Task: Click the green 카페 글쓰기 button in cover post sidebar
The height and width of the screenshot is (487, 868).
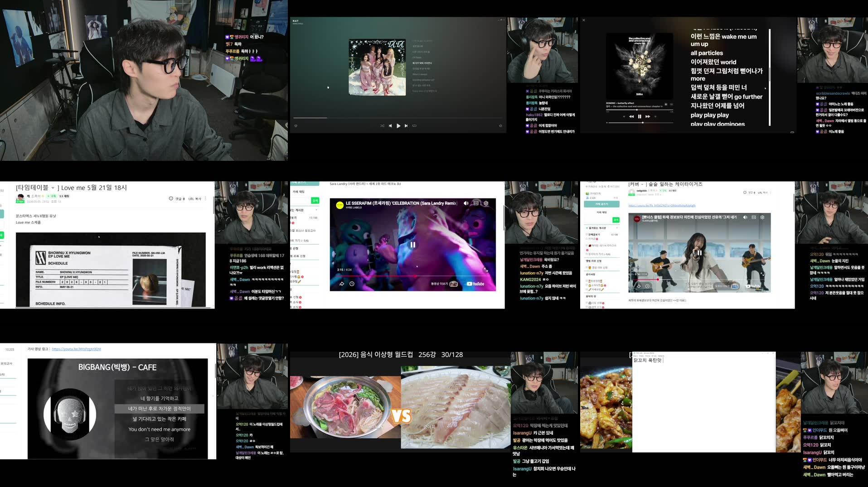Action: coord(601,204)
